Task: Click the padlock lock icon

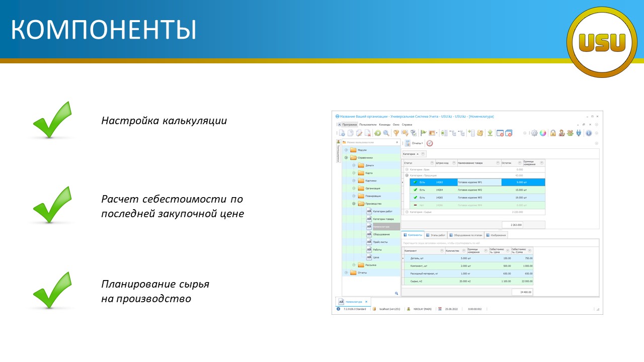Action: pyautogui.click(x=552, y=133)
